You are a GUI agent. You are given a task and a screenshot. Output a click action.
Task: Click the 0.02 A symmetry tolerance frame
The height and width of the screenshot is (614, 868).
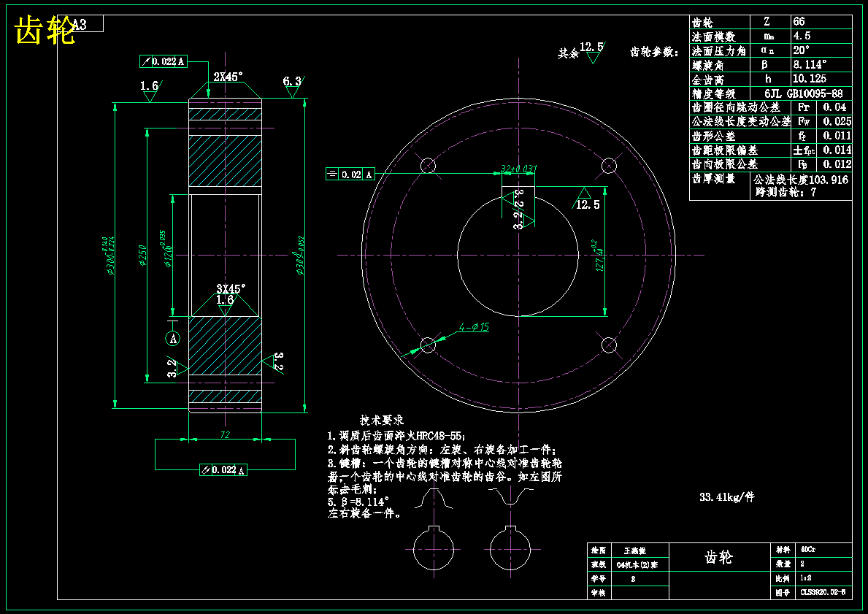(350, 174)
